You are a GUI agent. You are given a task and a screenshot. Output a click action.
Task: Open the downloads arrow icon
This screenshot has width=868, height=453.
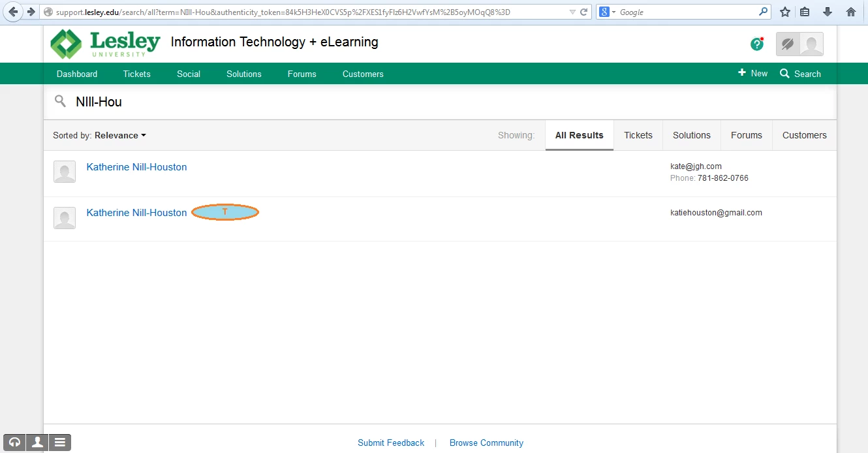828,12
